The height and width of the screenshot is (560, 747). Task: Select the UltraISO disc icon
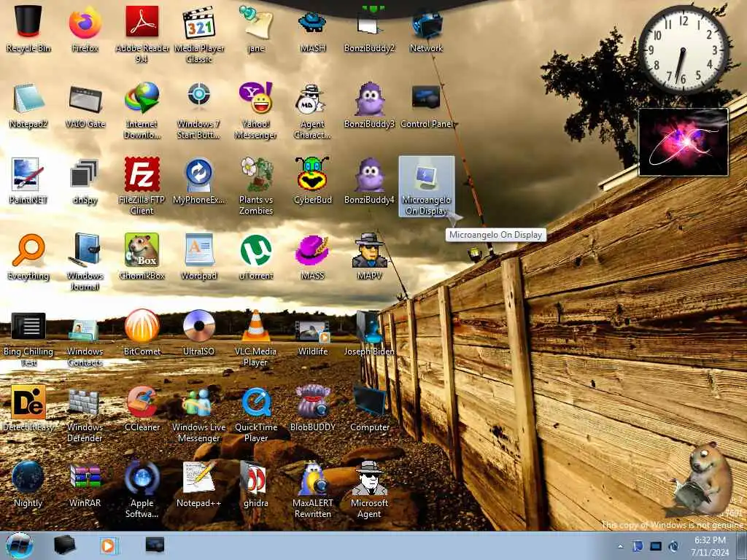(199, 333)
